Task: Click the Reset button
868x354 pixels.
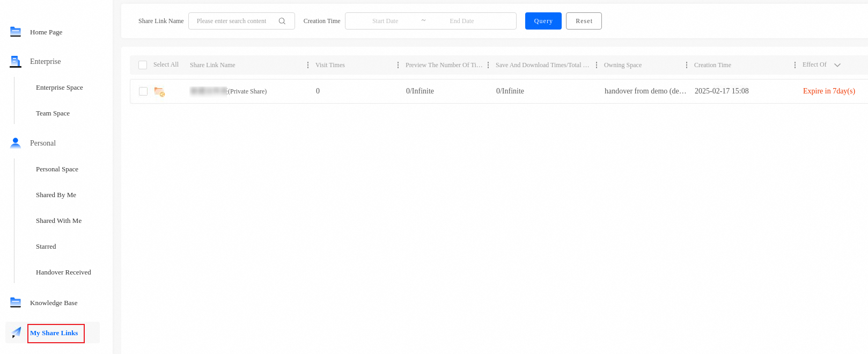Action: [584, 21]
